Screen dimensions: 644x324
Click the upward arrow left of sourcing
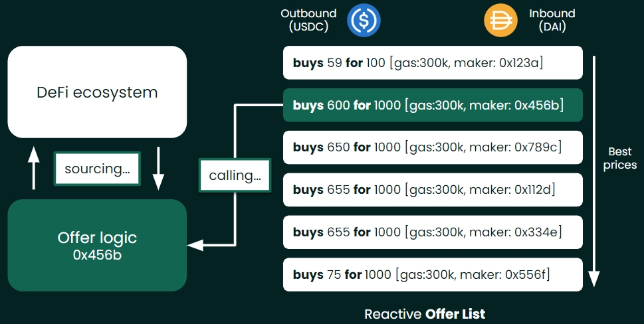pyautogui.click(x=33, y=169)
